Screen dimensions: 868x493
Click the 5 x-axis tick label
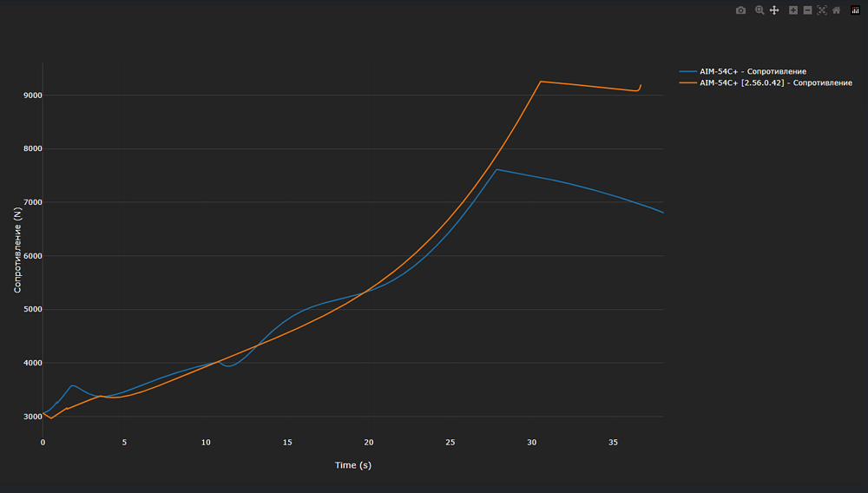coord(124,443)
